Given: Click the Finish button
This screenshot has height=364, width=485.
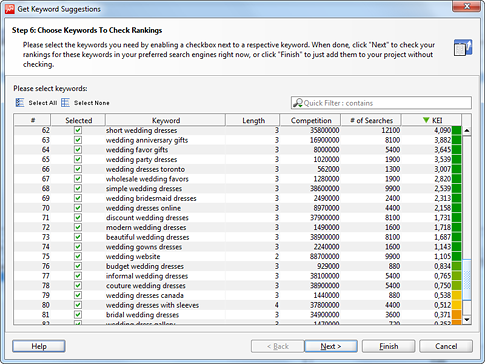Looking at the screenshot, I should coord(389,346).
